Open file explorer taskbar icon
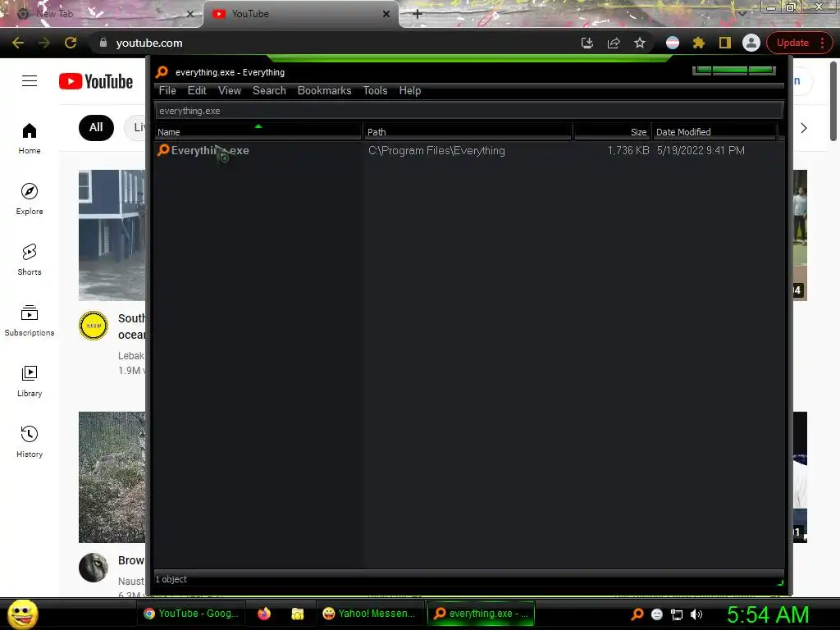Viewport: 840px width, 630px height. point(297,614)
